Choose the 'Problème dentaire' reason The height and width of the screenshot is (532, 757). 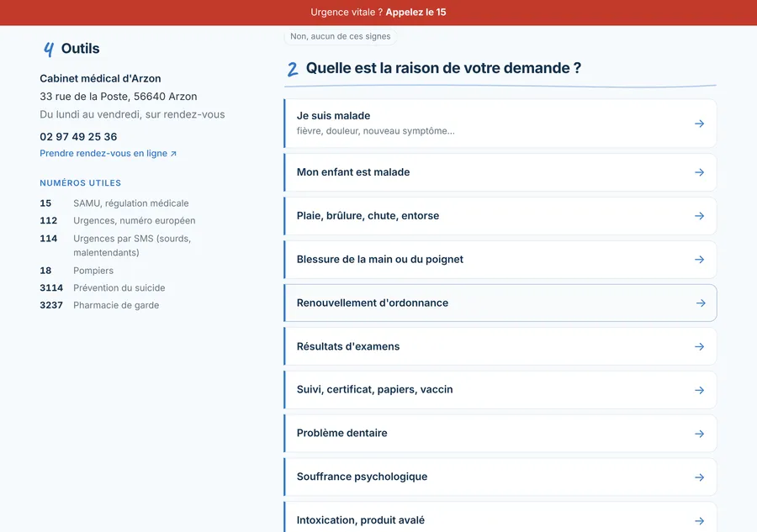pyautogui.click(x=500, y=433)
